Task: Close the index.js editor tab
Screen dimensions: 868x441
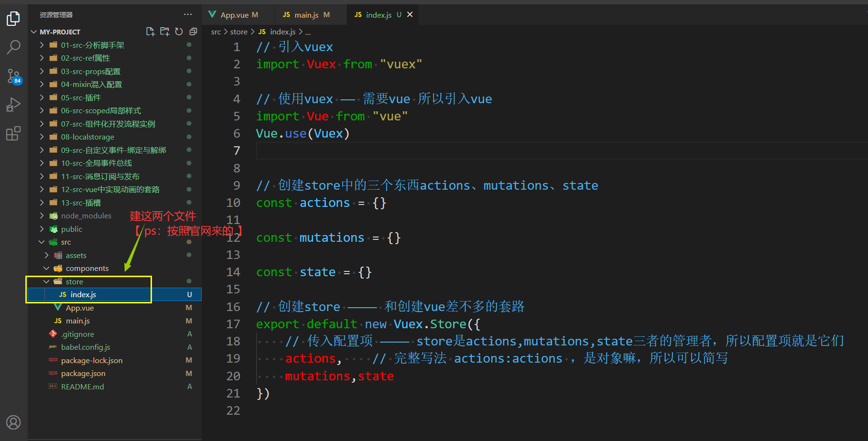Action: tap(410, 15)
